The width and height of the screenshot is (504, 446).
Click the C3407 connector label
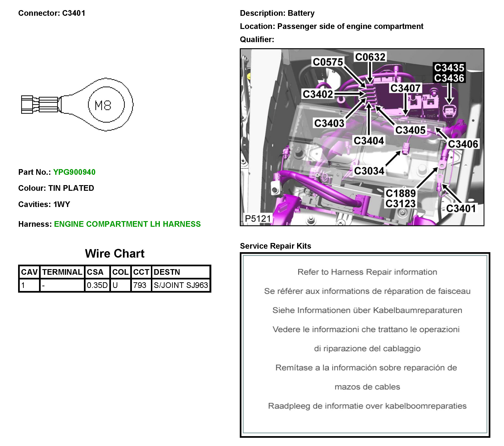[405, 88]
